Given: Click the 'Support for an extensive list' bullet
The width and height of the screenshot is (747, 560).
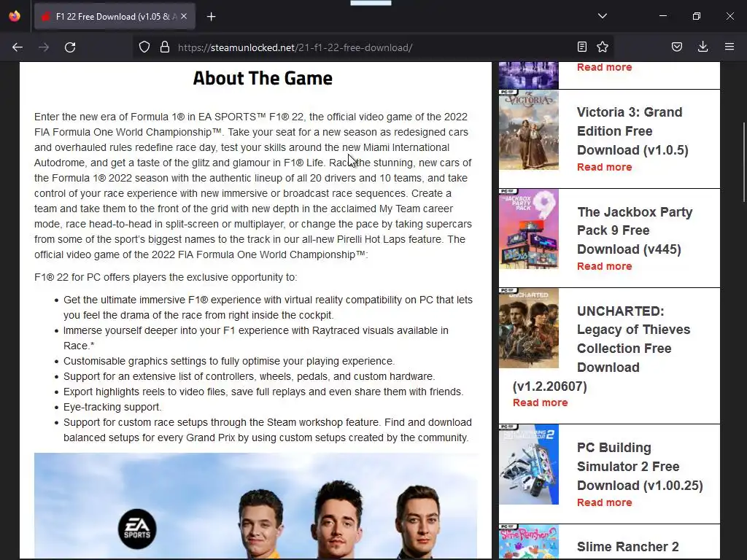Looking at the screenshot, I should tap(249, 376).
